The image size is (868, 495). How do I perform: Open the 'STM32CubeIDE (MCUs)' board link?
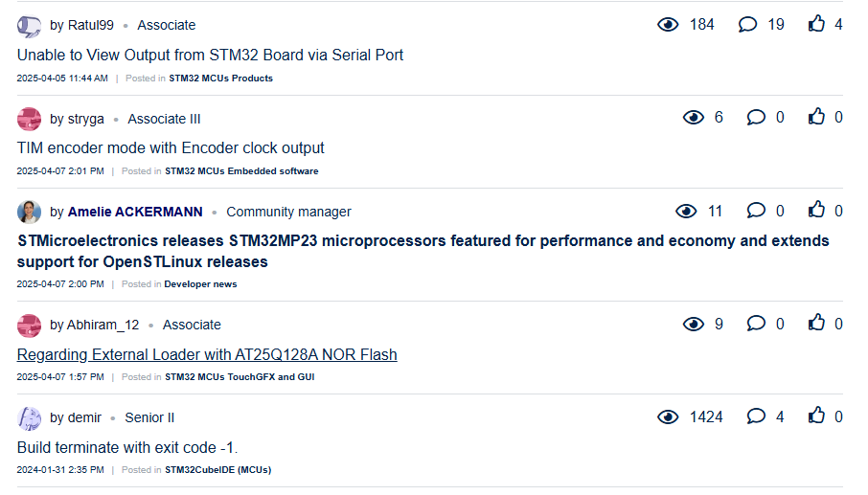(x=217, y=470)
